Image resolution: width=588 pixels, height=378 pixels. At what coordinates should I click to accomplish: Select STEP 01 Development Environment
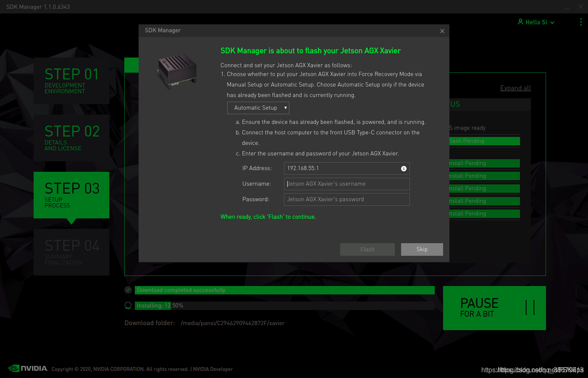click(71, 81)
